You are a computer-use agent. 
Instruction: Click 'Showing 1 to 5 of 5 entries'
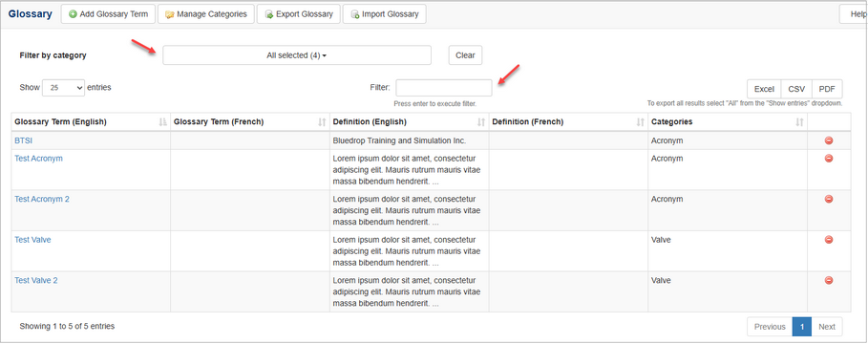coord(67,326)
